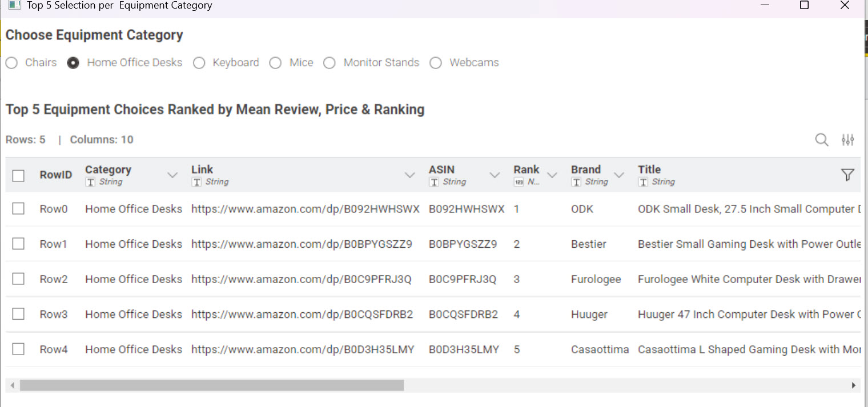
Task: Click the filter funnel icon in header
Action: (848, 175)
